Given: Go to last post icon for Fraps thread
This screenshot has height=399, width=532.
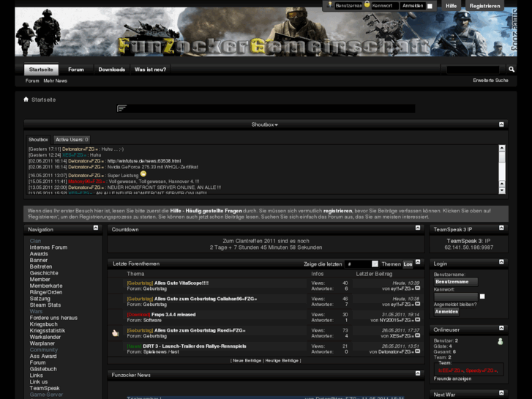Looking at the screenshot, I should (x=418, y=319).
